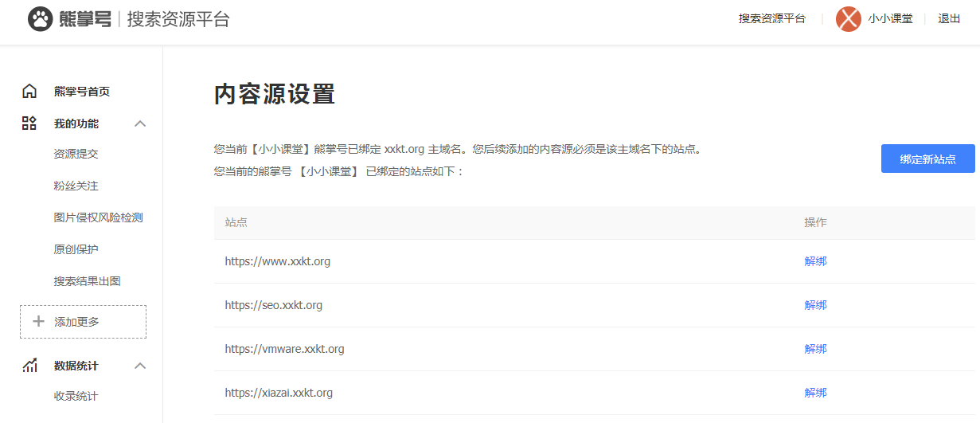Click the 绑定新站点 button
Screen dimensions: 980x423
pyautogui.click(x=928, y=159)
